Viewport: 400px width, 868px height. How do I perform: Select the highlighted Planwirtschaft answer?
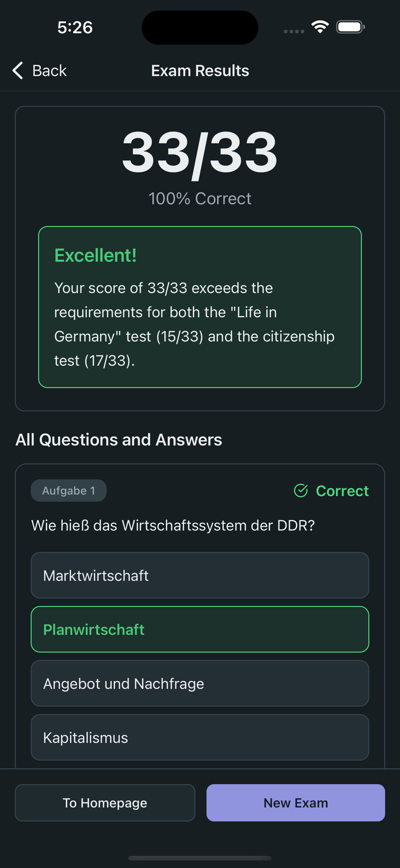point(200,629)
